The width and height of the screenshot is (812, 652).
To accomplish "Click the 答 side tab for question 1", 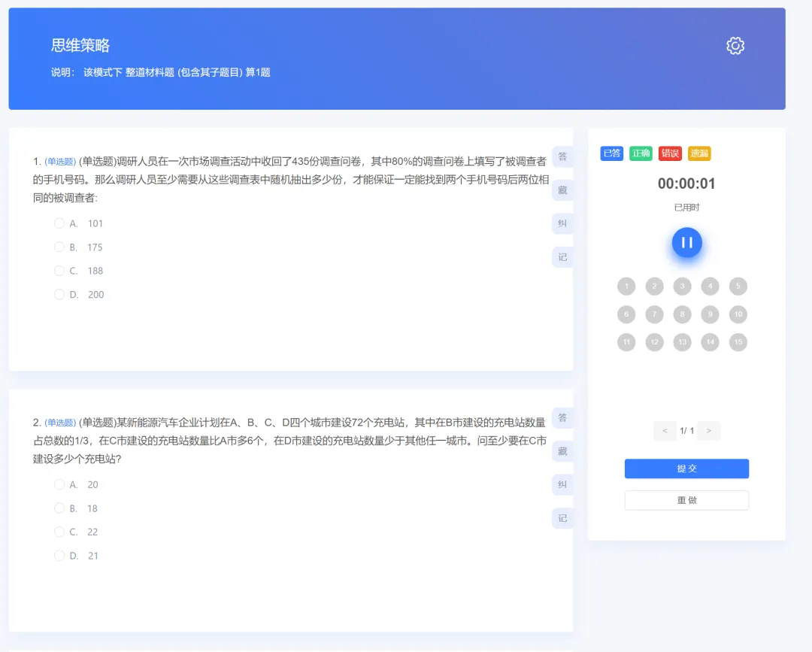I will point(562,156).
